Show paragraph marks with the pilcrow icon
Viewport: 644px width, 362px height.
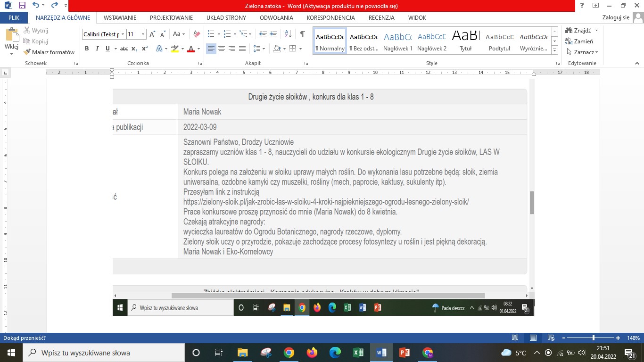pyautogui.click(x=302, y=34)
